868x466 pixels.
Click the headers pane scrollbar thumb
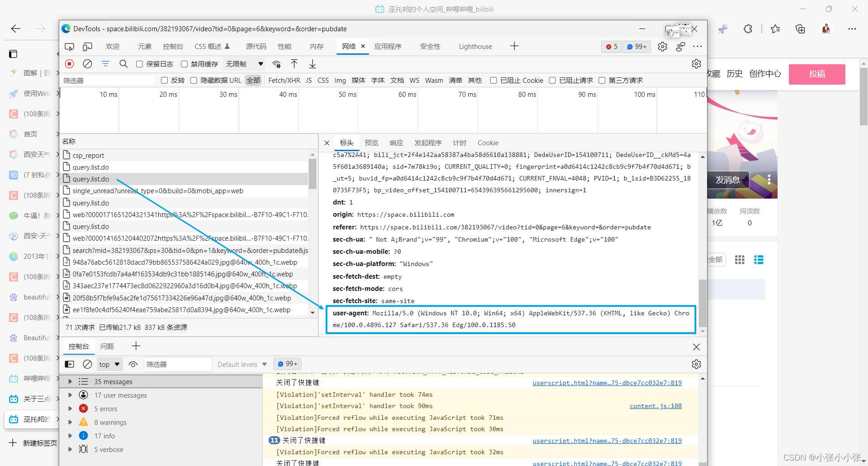click(x=703, y=303)
